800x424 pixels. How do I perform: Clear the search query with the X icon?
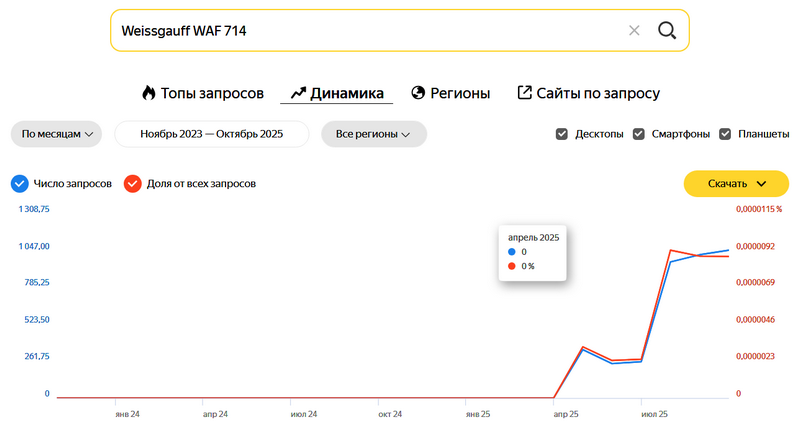point(634,30)
